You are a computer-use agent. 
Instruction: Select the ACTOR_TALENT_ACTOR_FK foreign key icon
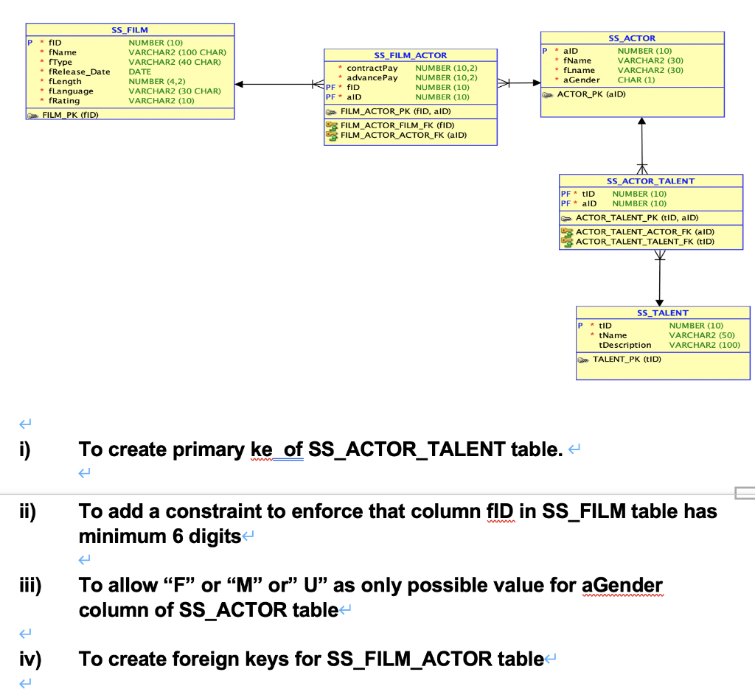point(568,231)
